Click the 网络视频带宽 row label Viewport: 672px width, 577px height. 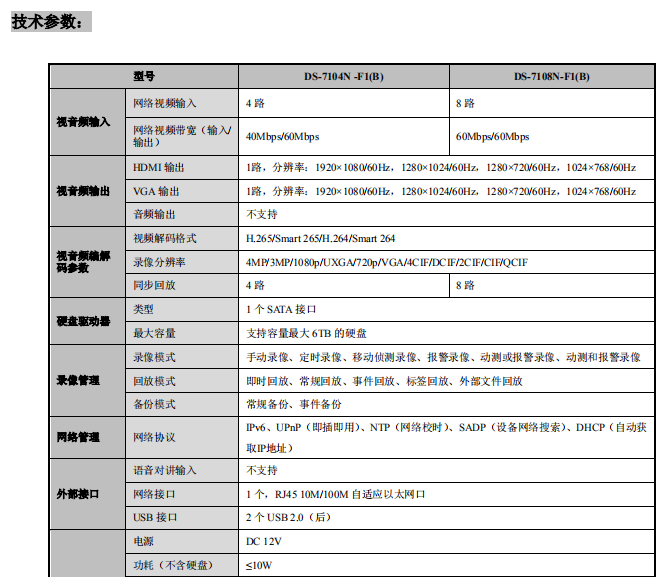pyautogui.click(x=182, y=136)
